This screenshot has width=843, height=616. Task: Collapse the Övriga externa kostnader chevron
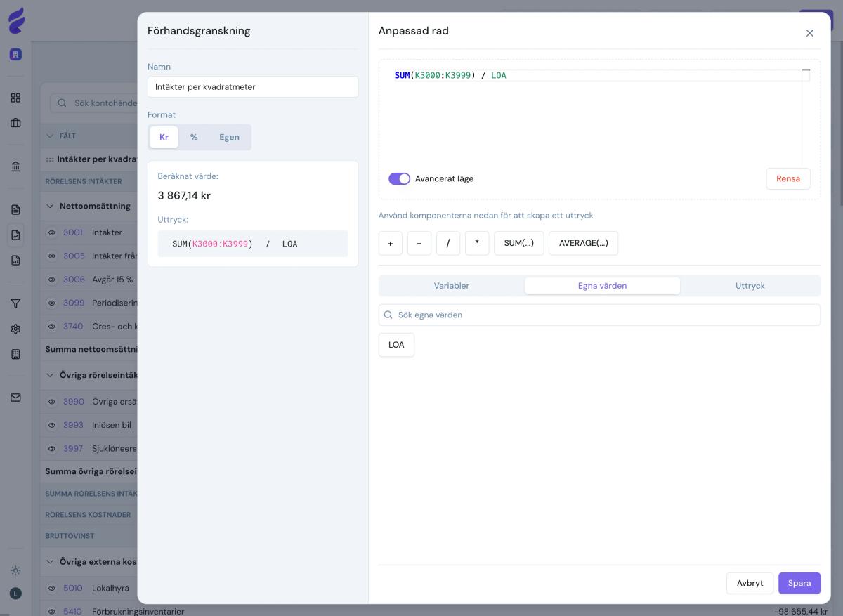50,562
